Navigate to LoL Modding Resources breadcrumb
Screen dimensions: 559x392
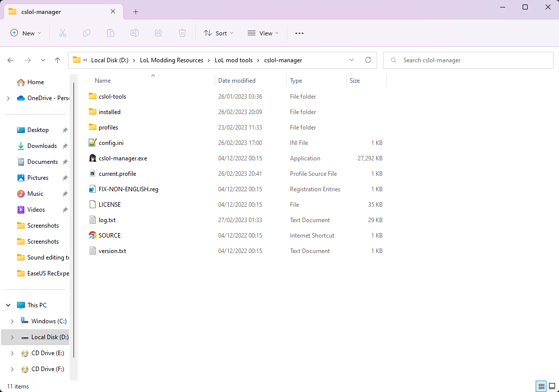point(171,60)
